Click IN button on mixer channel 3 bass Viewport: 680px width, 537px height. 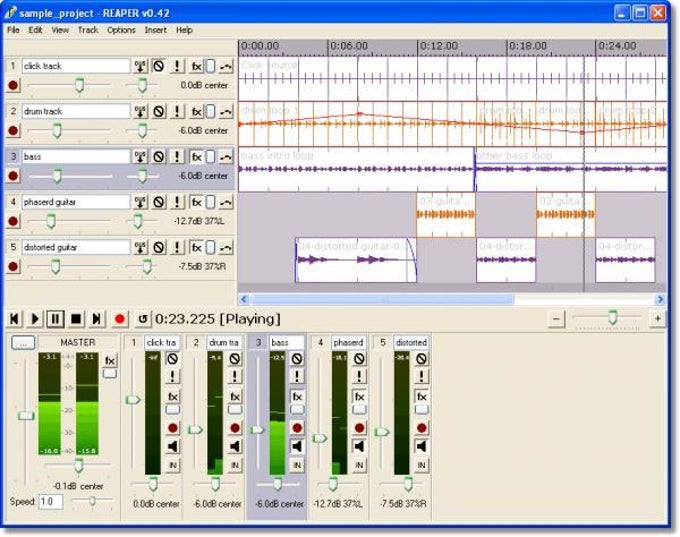pos(297,465)
